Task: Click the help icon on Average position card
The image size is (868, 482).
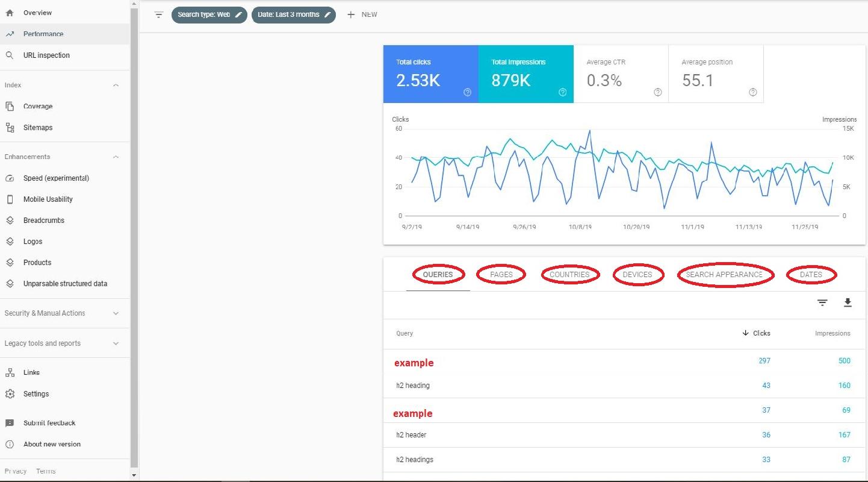Action: 752,92
